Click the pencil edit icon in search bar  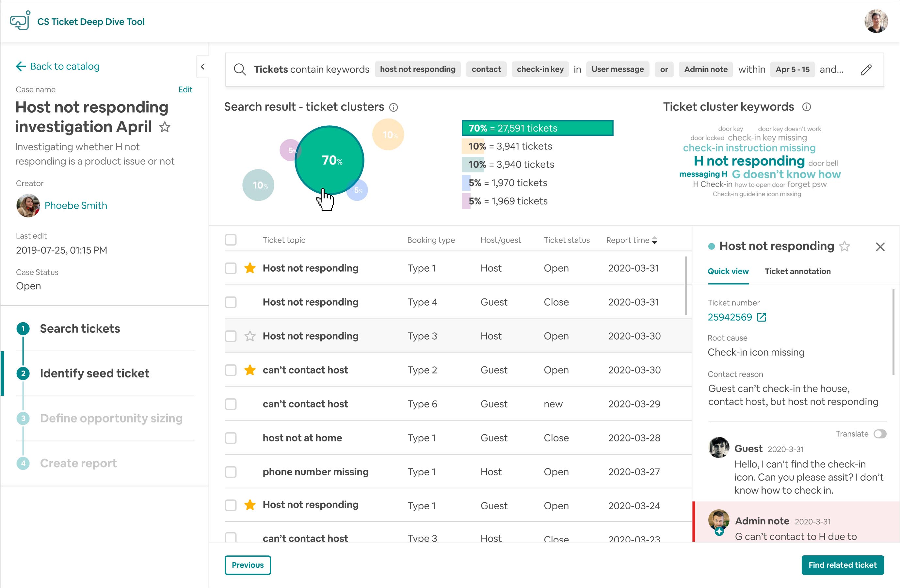coord(866,70)
